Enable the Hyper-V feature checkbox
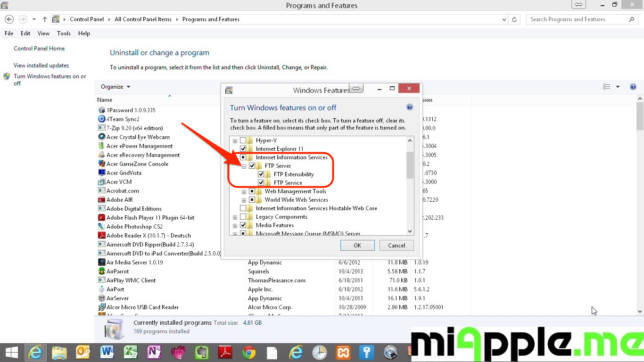This screenshot has height=362, width=644. (243, 140)
